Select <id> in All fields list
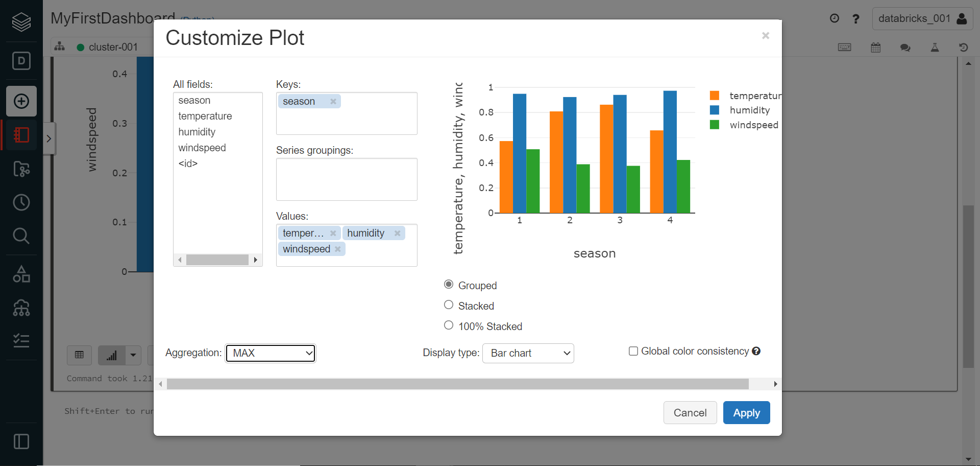Viewport: 980px width, 466px height. click(188, 164)
